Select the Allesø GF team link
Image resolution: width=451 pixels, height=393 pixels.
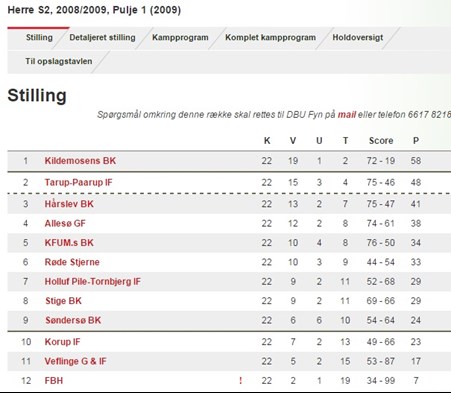tap(65, 223)
